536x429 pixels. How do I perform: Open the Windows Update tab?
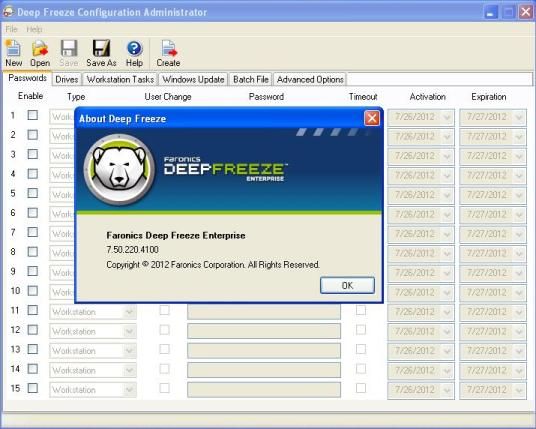click(x=193, y=79)
